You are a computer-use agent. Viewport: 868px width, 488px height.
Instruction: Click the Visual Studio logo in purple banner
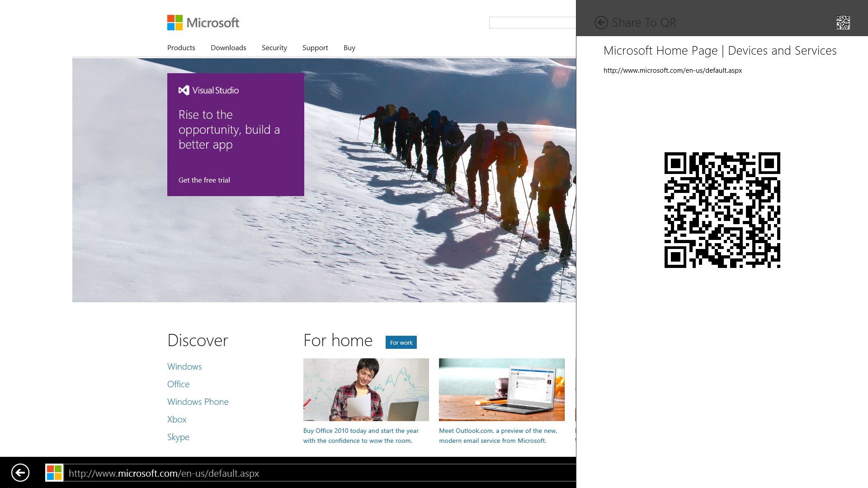[208, 90]
